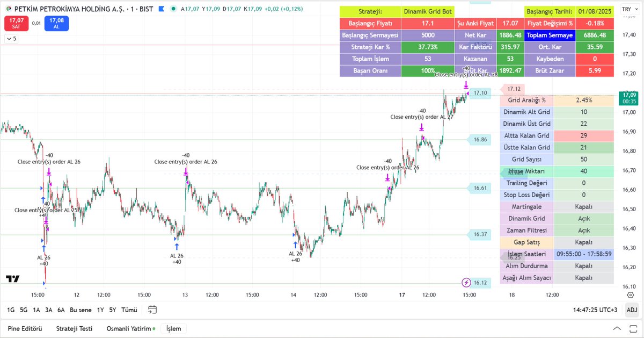
Task: Click the pink 17.12 price label
Action: [514, 89]
